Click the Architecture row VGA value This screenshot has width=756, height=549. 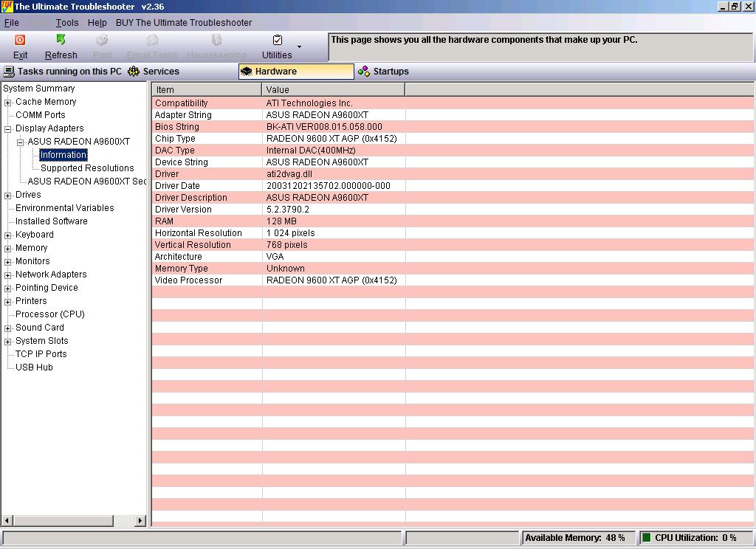[275, 257]
